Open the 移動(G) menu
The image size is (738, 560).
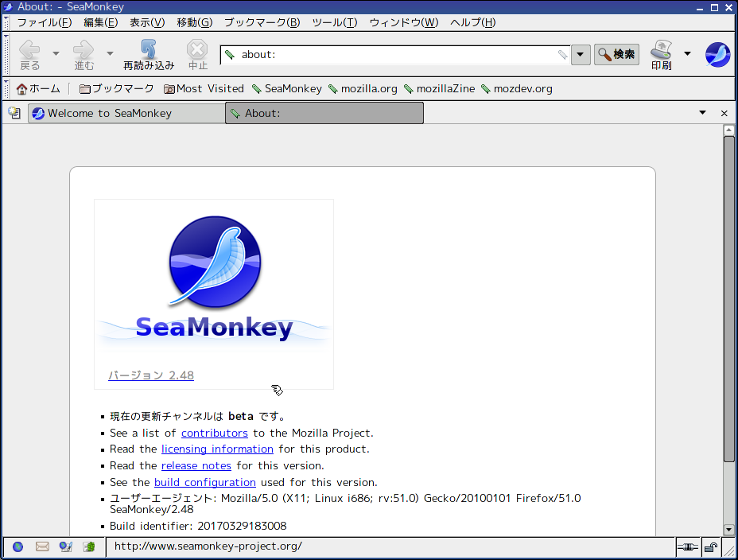195,22
